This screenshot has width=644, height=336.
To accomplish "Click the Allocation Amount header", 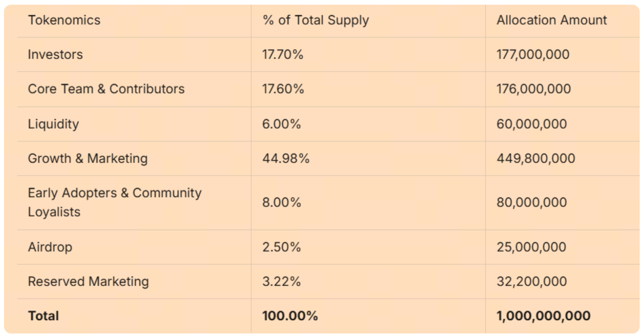I will 552,20.
